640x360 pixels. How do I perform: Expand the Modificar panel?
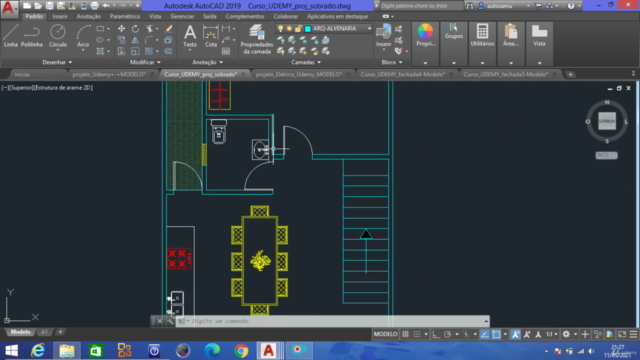[145, 62]
